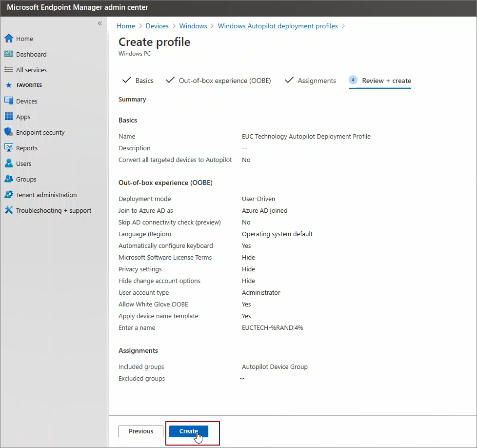Go to Devices in sidebar favorites
This screenshot has width=477, height=448.
click(27, 101)
